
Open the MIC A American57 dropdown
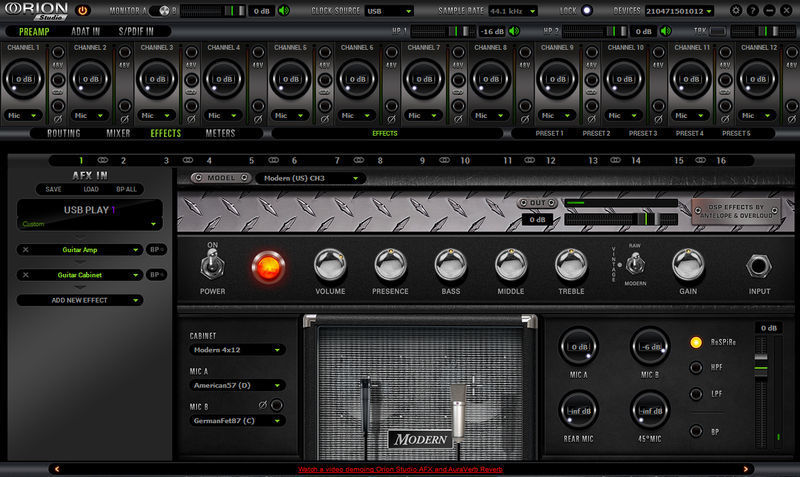[237, 385]
